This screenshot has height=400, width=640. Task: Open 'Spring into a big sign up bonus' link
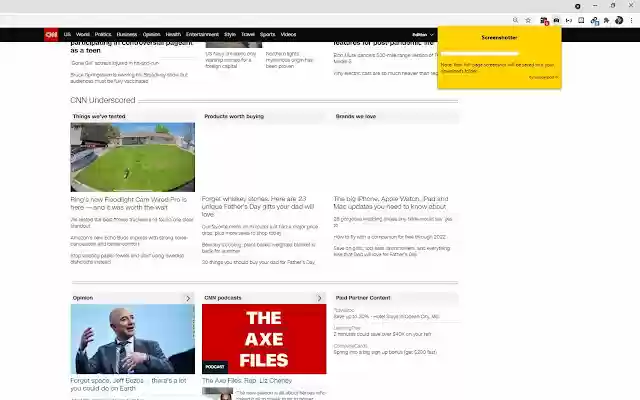385,352
